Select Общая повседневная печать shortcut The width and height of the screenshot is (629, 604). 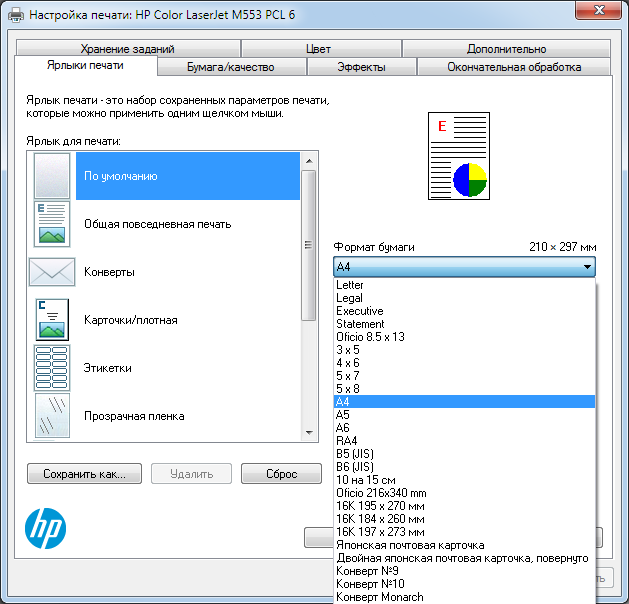point(188,224)
